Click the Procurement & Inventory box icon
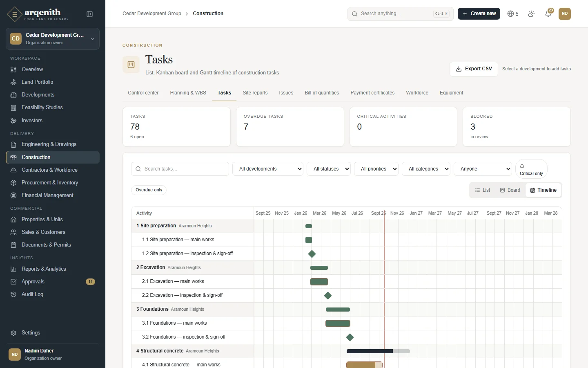 point(13,183)
